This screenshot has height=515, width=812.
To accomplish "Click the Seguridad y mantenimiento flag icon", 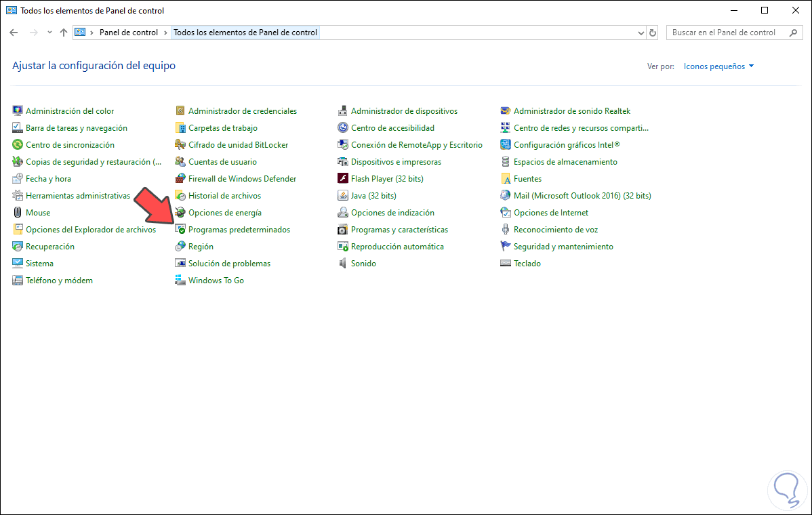I will 506,247.
